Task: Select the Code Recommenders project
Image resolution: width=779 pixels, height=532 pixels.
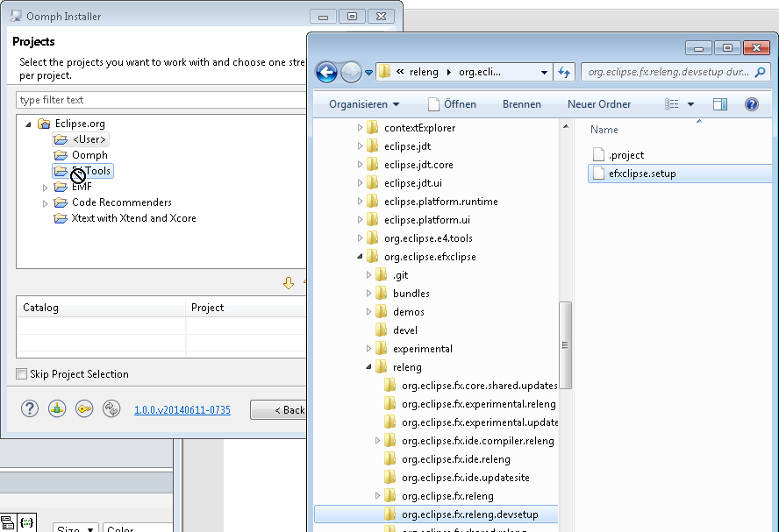Action: click(113, 202)
